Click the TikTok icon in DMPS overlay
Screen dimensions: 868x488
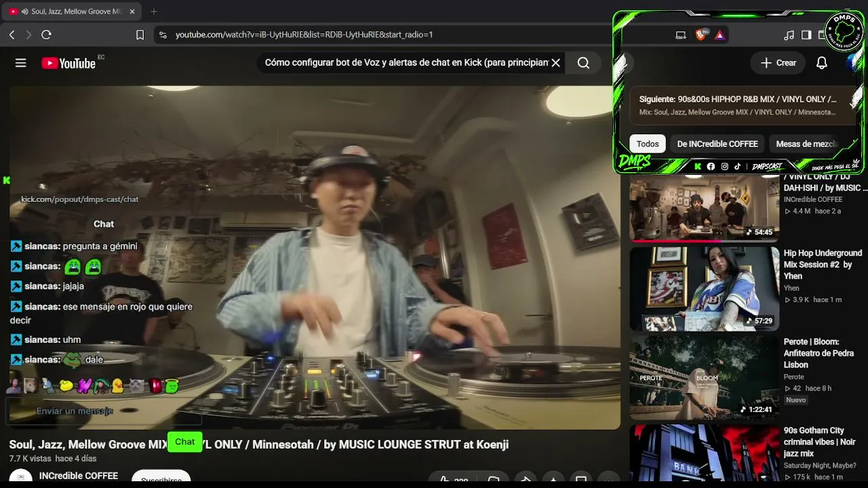[x=737, y=166]
